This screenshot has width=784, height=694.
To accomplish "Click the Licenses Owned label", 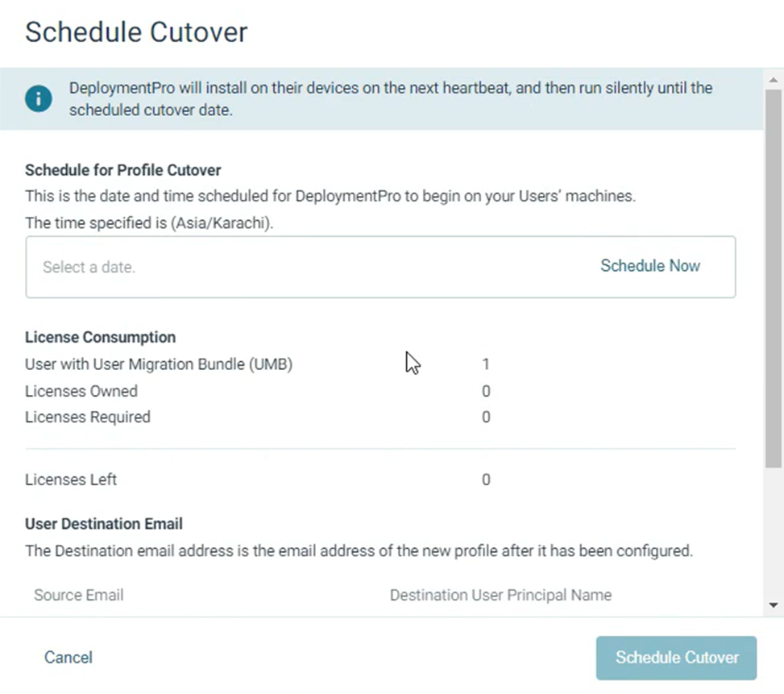I will 81,392.
